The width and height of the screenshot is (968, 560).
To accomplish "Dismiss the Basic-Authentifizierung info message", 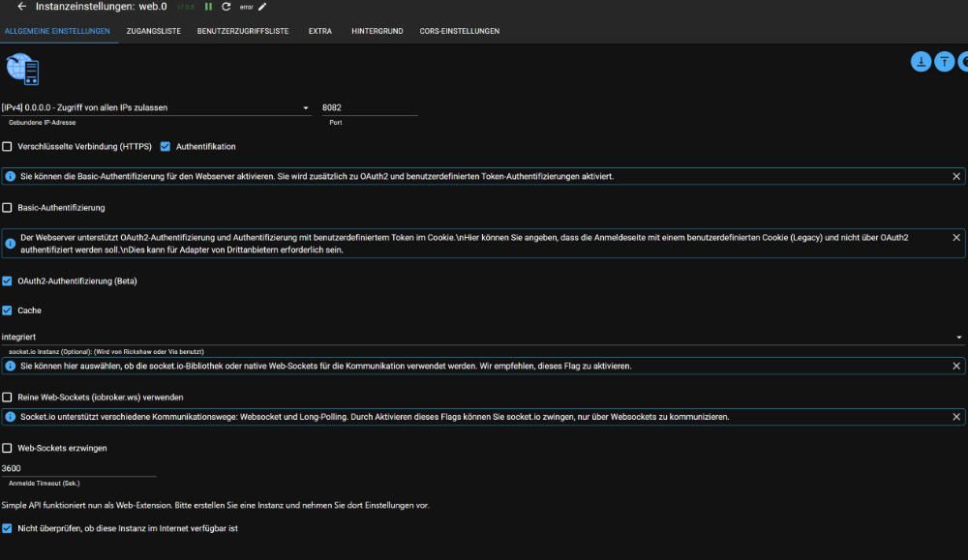I will pyautogui.click(x=956, y=177).
